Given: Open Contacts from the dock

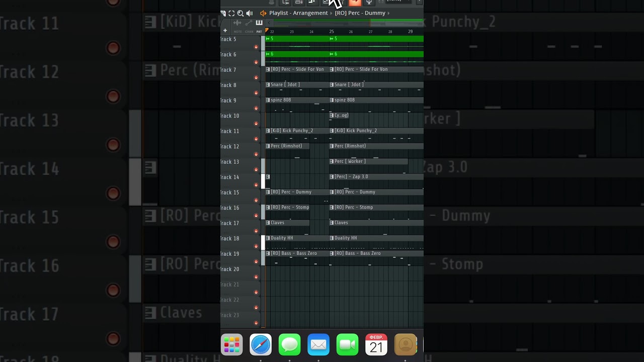Looking at the screenshot, I should click(406, 344).
